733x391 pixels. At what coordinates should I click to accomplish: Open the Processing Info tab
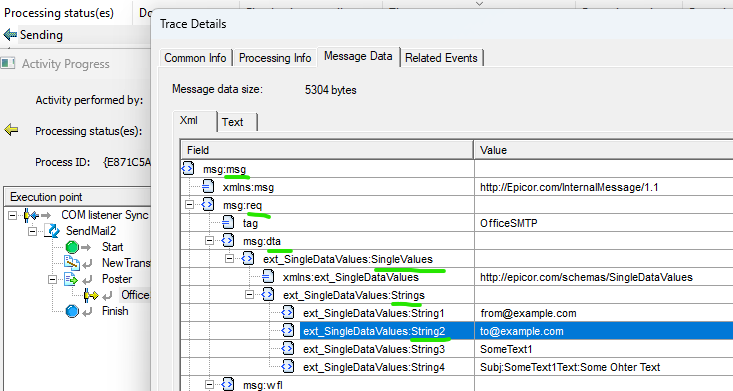coord(275,58)
